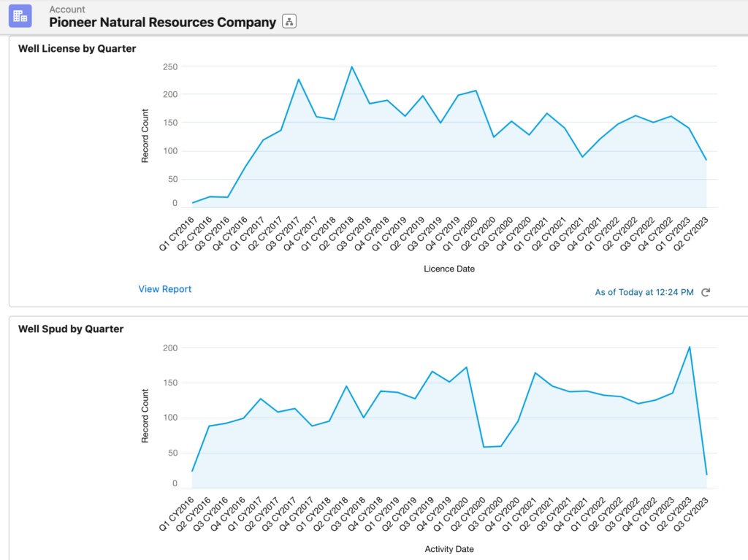Viewport: 748px width, 560px height.
Task: Select the Q2 CY2018 peak on Well License line
Action: pos(352,66)
